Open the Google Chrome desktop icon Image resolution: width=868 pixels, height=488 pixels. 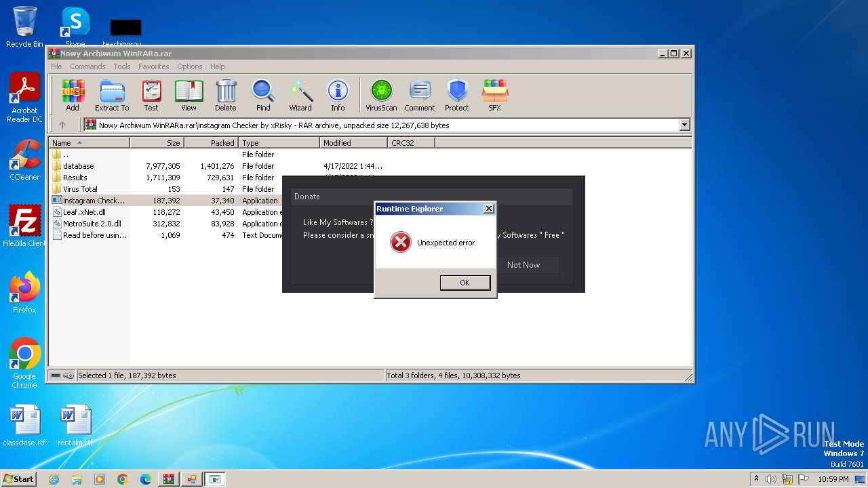tap(24, 363)
